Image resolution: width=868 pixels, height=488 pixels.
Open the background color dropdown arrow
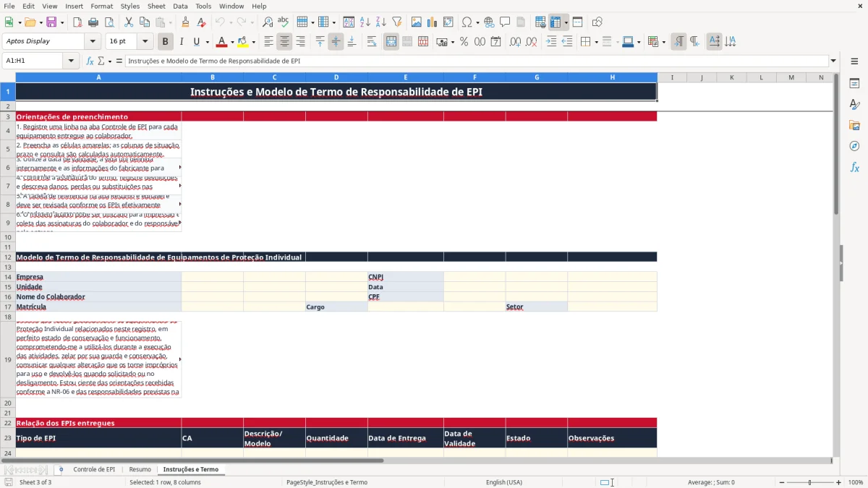pos(253,42)
